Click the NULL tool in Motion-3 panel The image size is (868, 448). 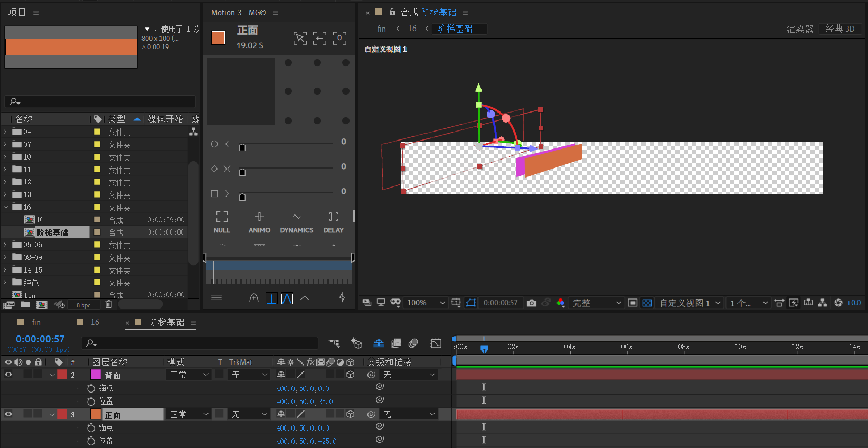tap(222, 222)
